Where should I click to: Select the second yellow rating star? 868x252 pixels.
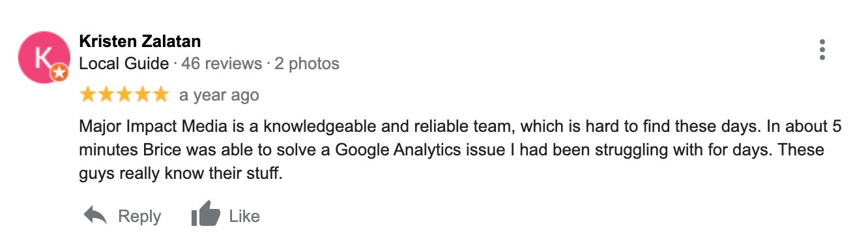click(x=106, y=95)
